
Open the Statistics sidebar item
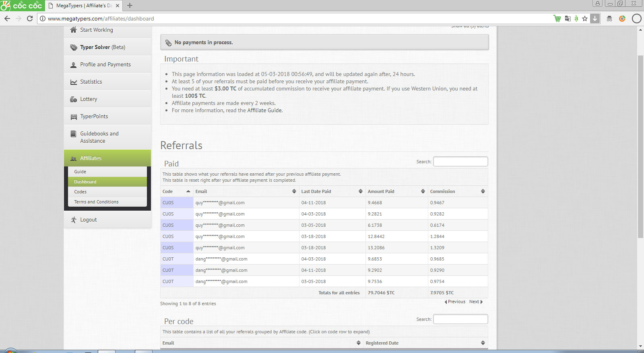(x=91, y=82)
